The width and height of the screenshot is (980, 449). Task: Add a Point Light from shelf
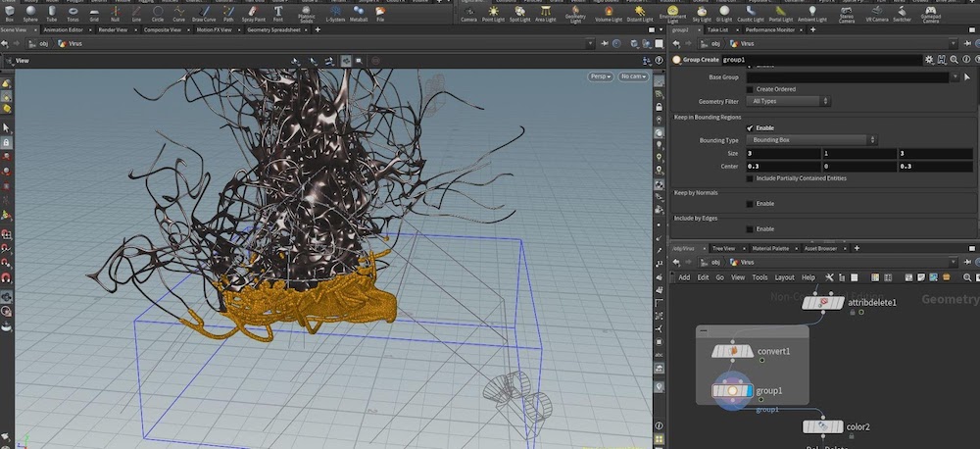(x=493, y=12)
